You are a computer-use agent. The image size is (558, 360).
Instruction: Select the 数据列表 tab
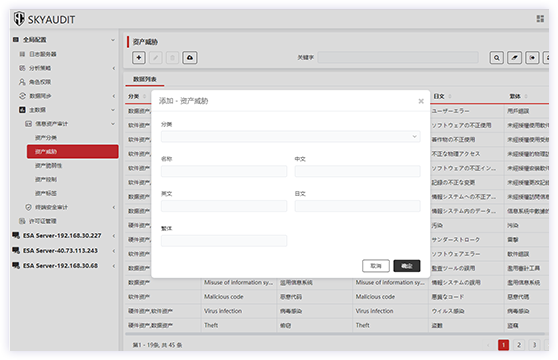(x=144, y=79)
